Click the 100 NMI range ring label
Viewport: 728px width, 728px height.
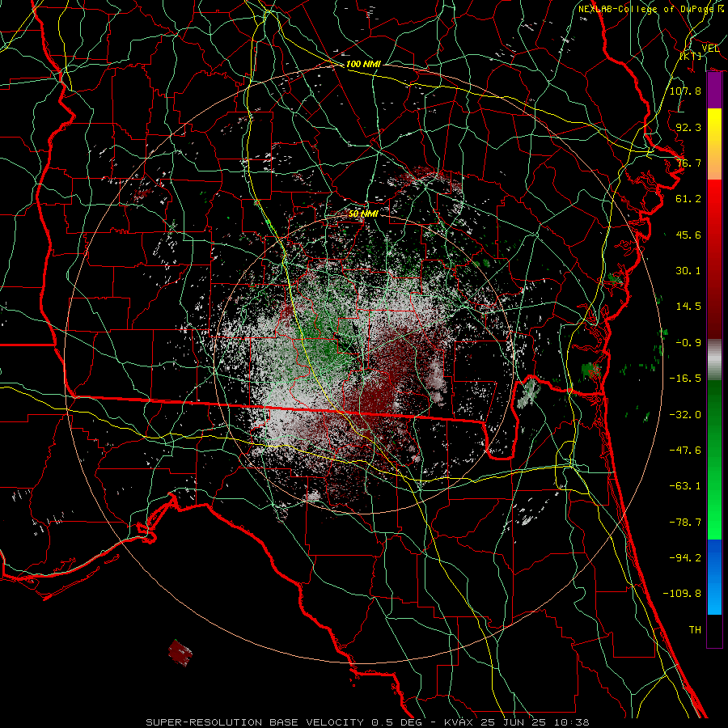363,64
